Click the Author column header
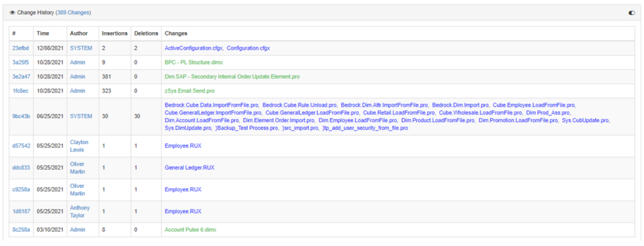644x246 pixels. 79,33
